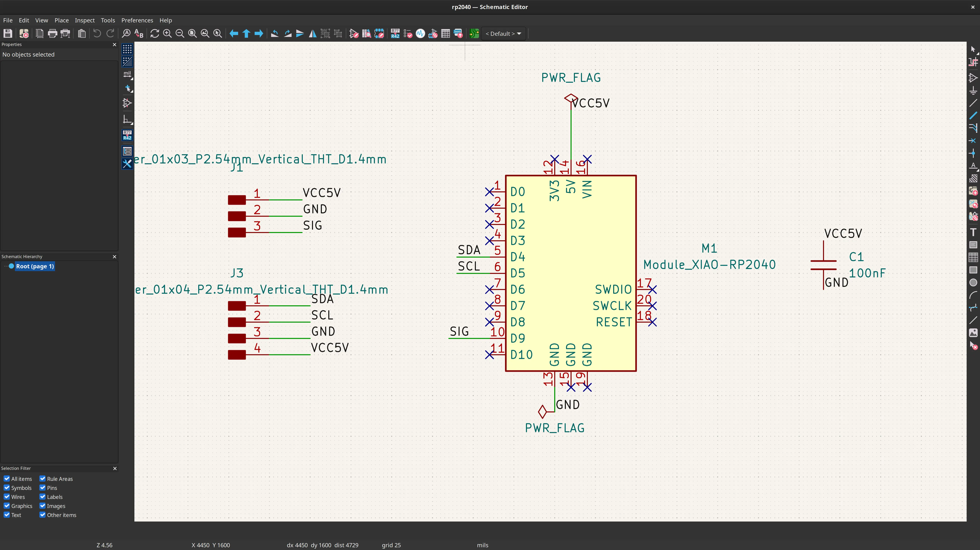The width and height of the screenshot is (980, 550).
Task: Open the Annotate schematic tool in toolbar
Action: (x=395, y=33)
